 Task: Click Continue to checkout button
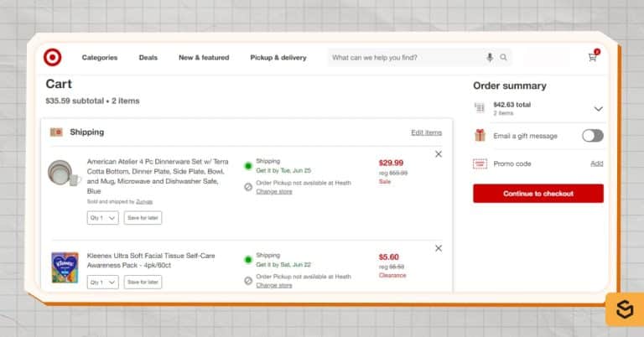point(538,194)
